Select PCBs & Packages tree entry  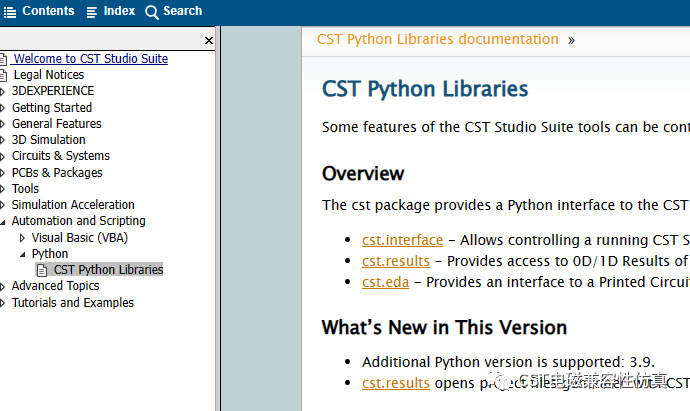click(57, 172)
